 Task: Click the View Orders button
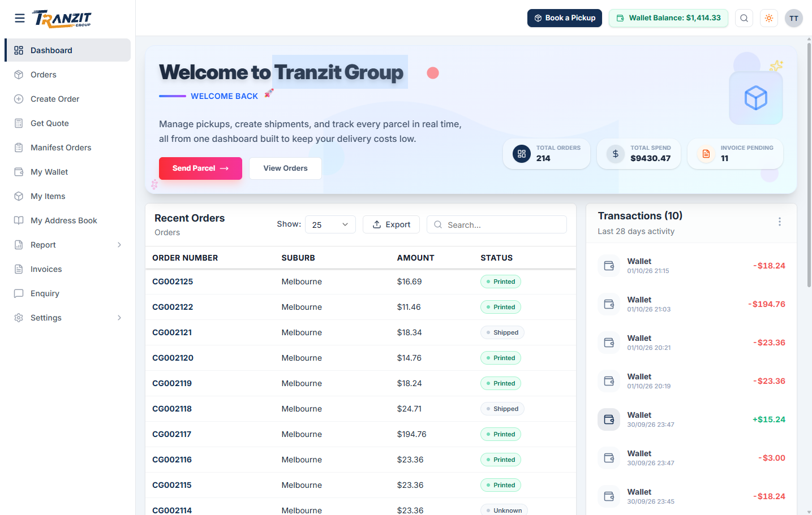pyautogui.click(x=285, y=168)
